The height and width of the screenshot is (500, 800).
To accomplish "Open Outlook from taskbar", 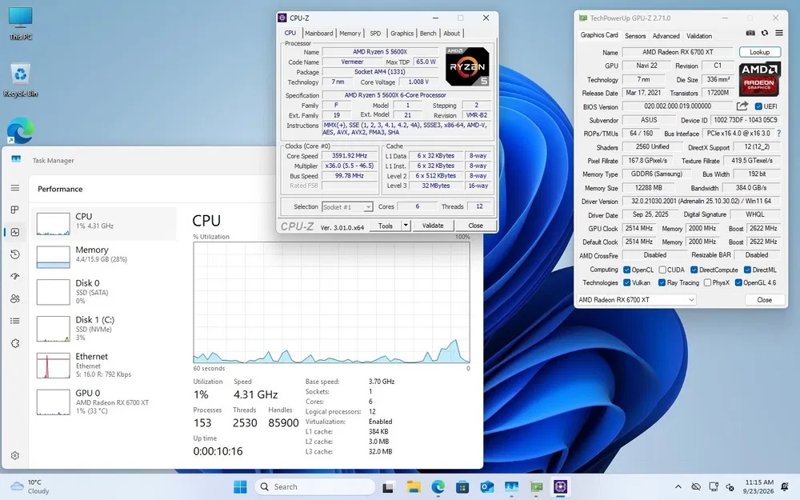I will pyautogui.click(x=487, y=487).
